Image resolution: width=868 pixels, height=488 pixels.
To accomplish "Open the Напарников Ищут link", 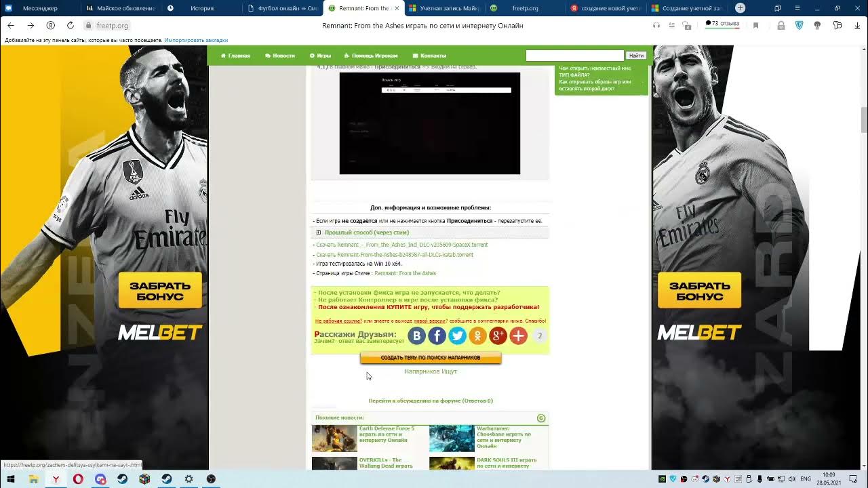I will coord(431,371).
